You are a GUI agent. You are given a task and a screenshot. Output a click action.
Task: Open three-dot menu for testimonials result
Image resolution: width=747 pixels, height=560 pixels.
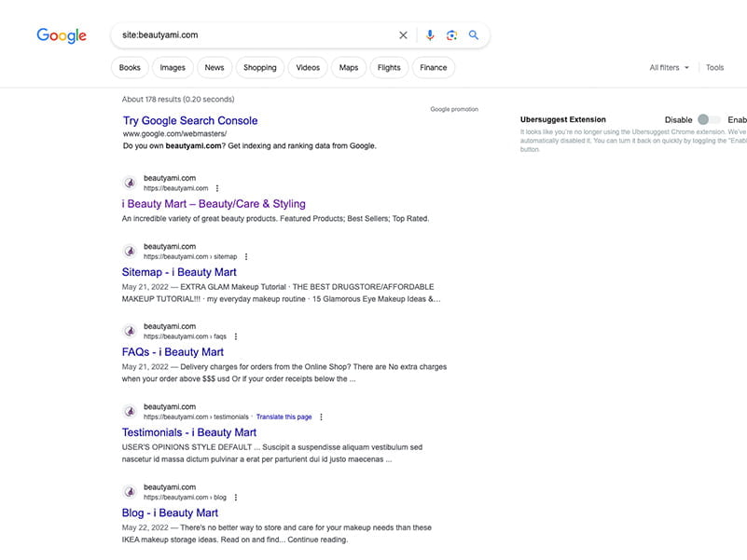(x=321, y=417)
